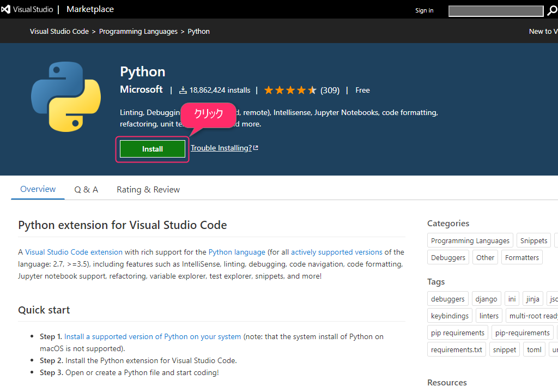Viewport: 558px width, 392px height.
Task: Open the Visual Studio Code extension link
Action: point(74,252)
